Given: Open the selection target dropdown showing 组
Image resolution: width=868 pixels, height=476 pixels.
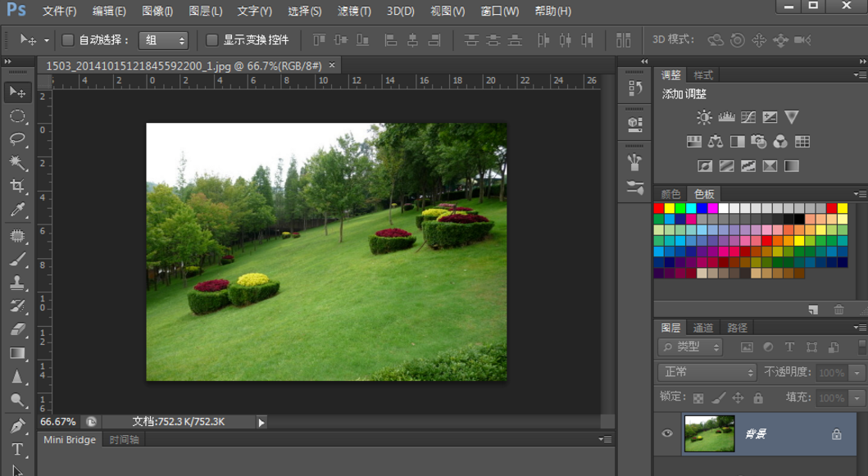Looking at the screenshot, I should click(x=165, y=39).
